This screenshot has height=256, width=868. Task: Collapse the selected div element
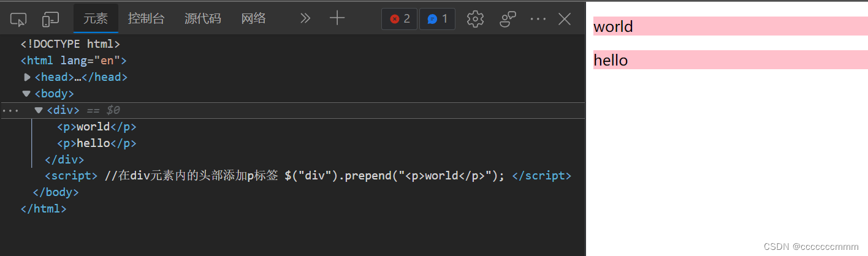coord(39,110)
